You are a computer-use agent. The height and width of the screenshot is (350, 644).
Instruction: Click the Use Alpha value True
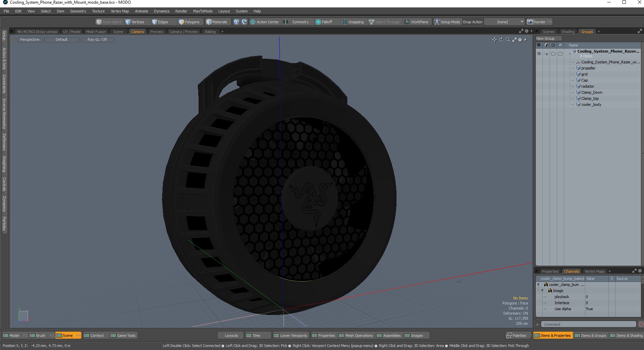(589, 309)
